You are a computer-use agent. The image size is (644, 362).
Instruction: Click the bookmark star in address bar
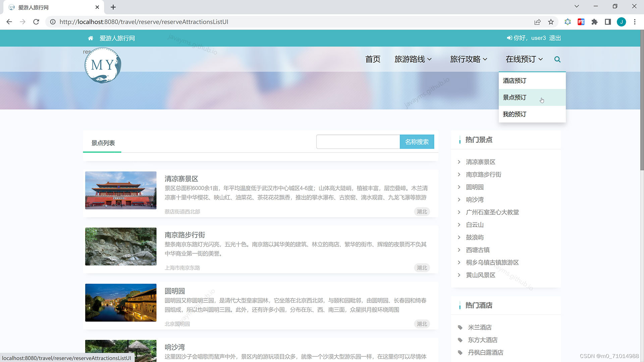pyautogui.click(x=551, y=22)
